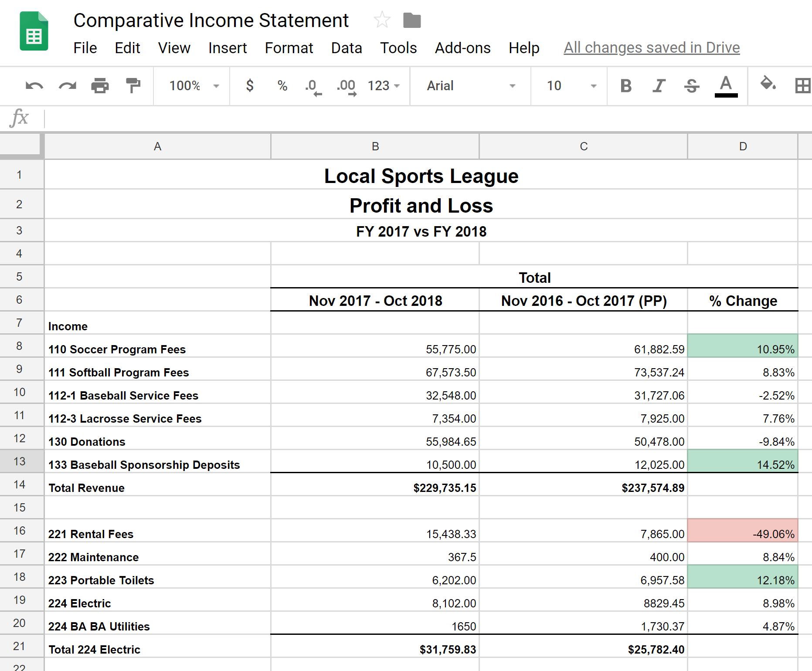This screenshot has width=812, height=671.
Task: Open the Data menu
Action: click(x=347, y=48)
